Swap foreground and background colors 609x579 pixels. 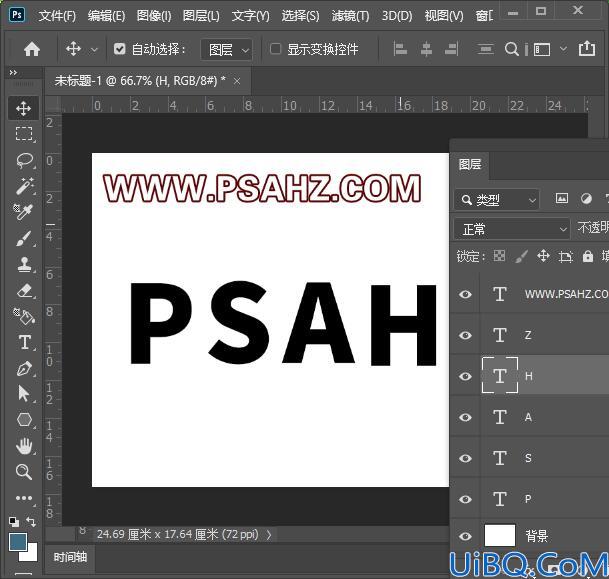coord(31,522)
